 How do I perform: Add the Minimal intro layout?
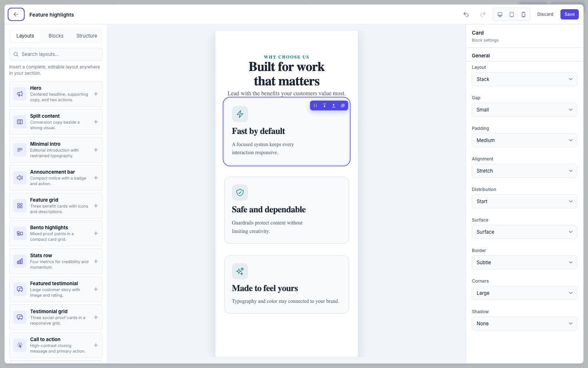pyautogui.click(x=96, y=150)
